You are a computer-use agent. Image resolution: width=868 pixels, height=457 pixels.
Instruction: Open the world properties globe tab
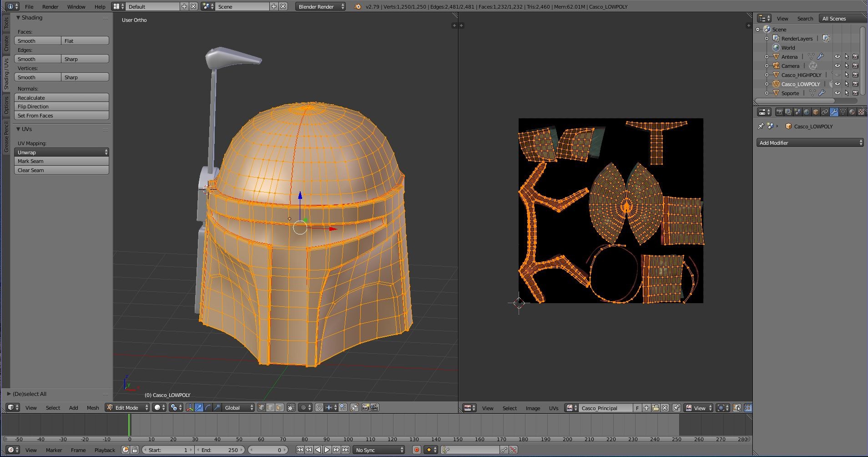807,112
